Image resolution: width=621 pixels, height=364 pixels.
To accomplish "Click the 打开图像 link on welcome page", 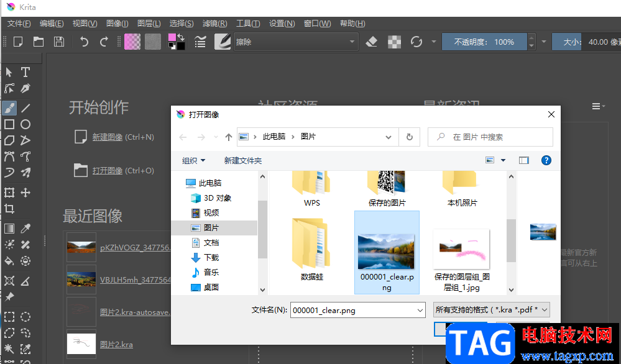I will pyautogui.click(x=108, y=171).
